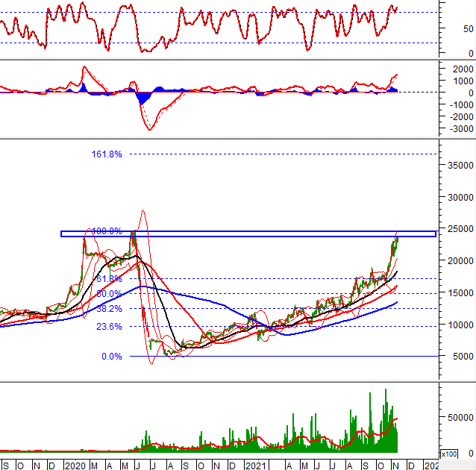Click the 0.0% Fibonacci base label

111,357
